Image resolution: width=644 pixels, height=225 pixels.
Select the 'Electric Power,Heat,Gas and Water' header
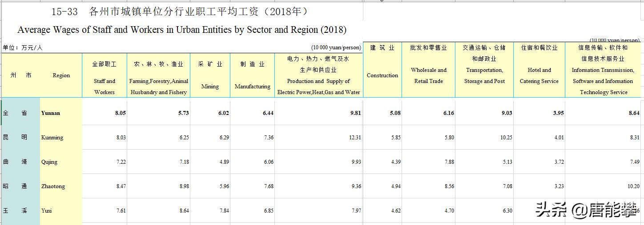point(318,75)
